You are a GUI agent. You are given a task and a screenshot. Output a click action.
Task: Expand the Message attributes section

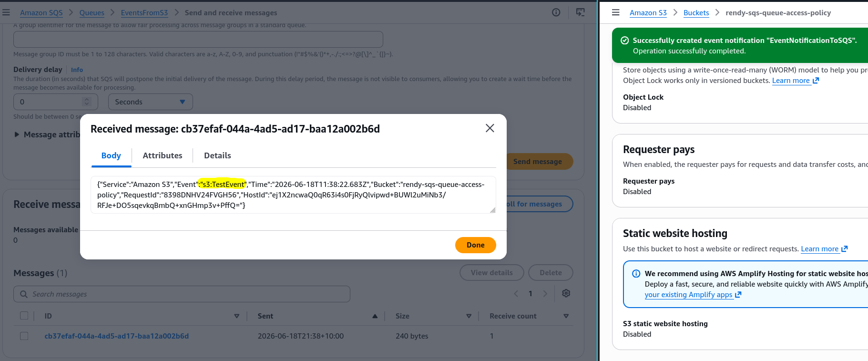48,134
